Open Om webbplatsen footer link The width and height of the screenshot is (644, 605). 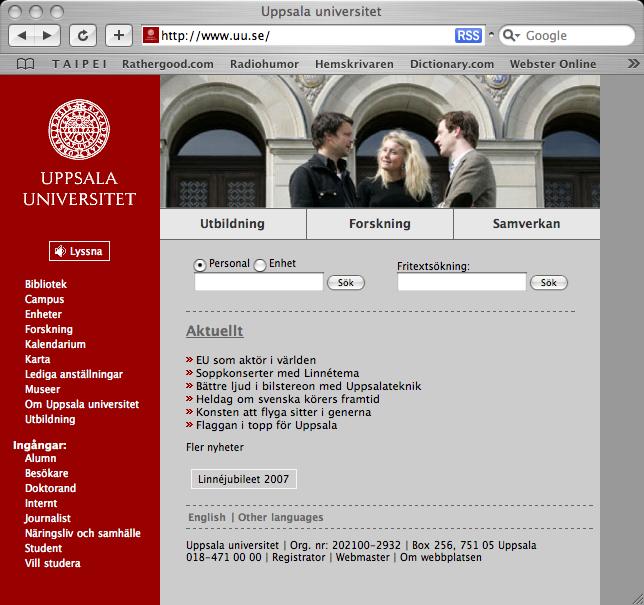pyautogui.click(x=441, y=557)
